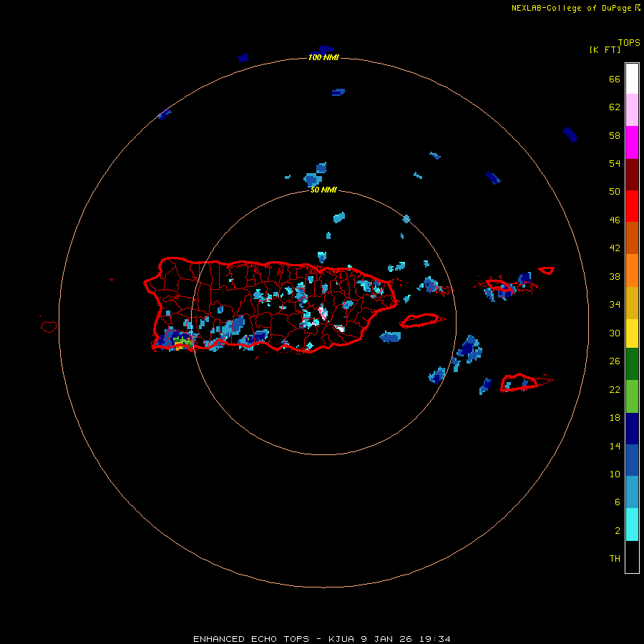This screenshot has height=644, width=644.
Task: Click the 10 legend value
Action: tap(615, 474)
